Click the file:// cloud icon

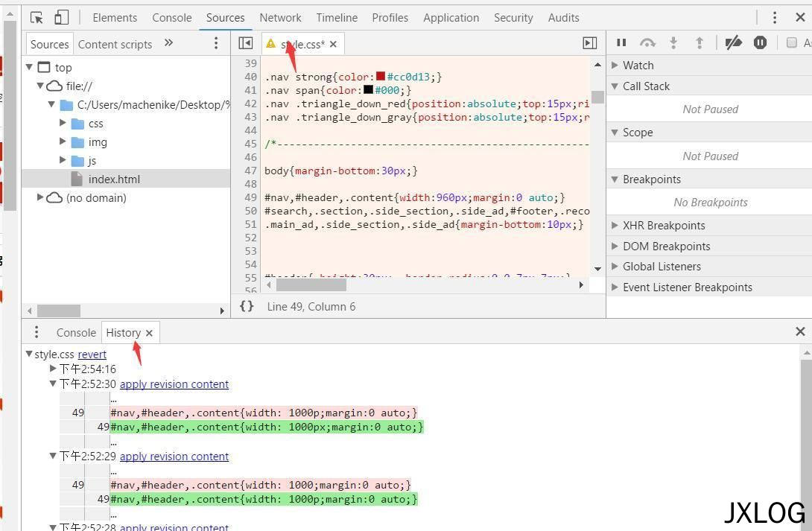54,86
